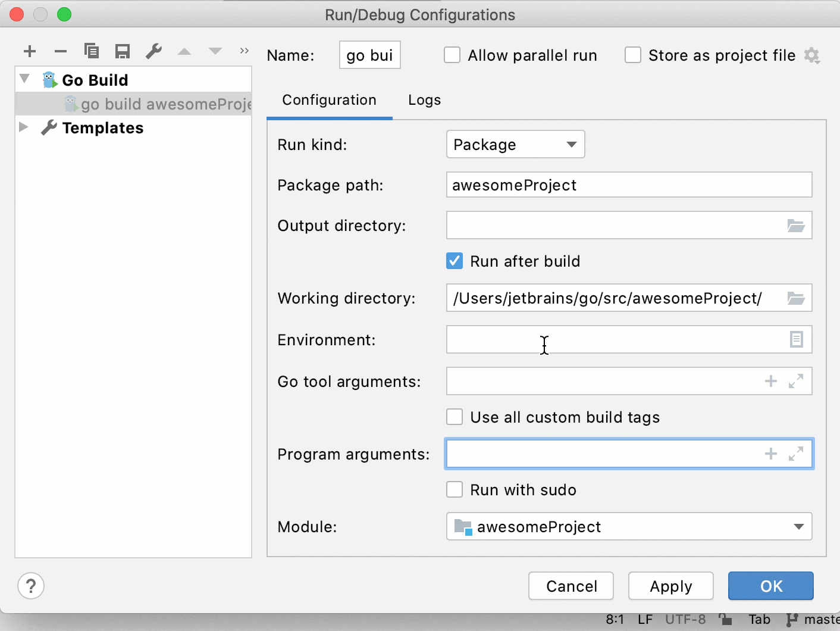Save the current configuration
This screenshot has height=631, width=840.
pos(123,51)
